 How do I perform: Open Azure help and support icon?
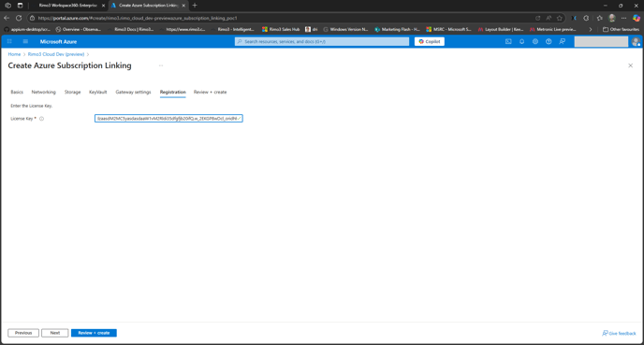click(x=549, y=41)
